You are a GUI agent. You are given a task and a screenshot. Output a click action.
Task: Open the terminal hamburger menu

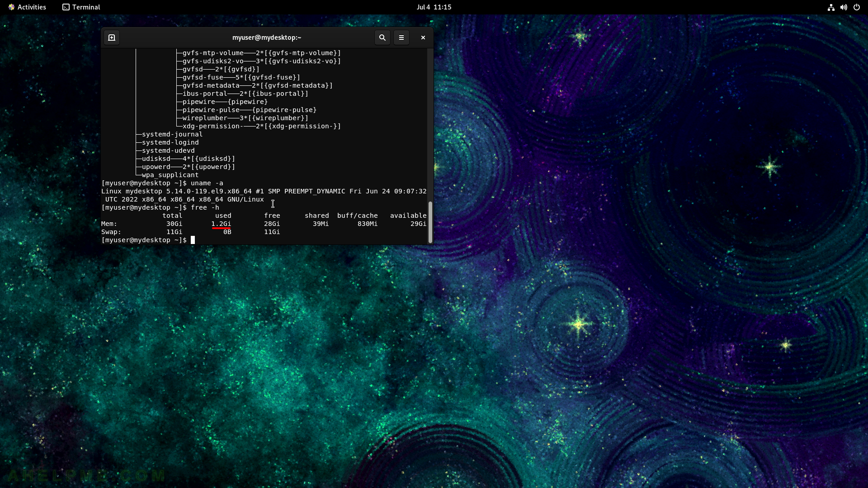click(x=401, y=38)
